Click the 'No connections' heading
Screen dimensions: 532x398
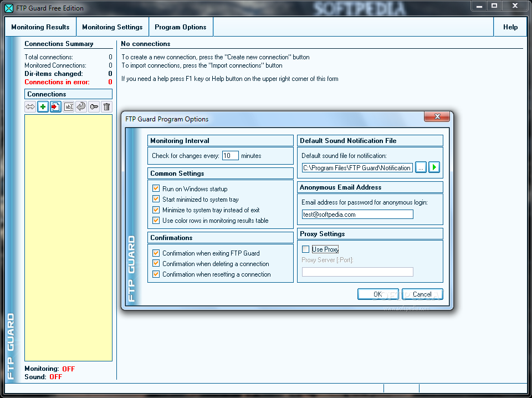click(x=146, y=44)
